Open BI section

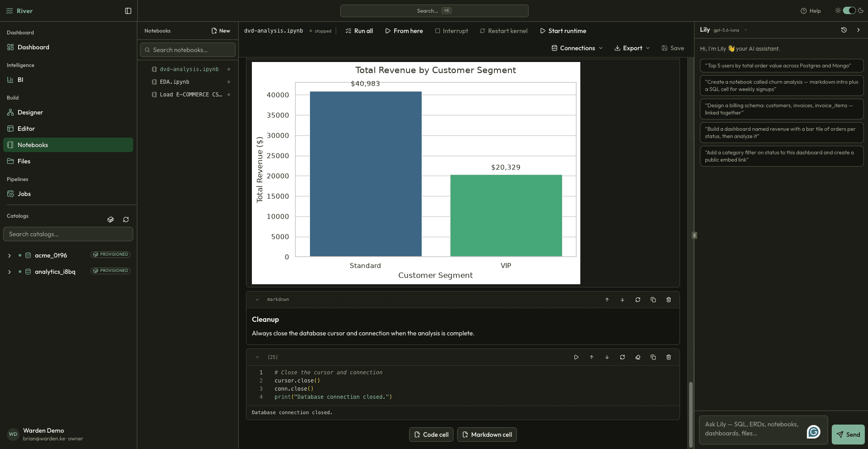pos(68,80)
